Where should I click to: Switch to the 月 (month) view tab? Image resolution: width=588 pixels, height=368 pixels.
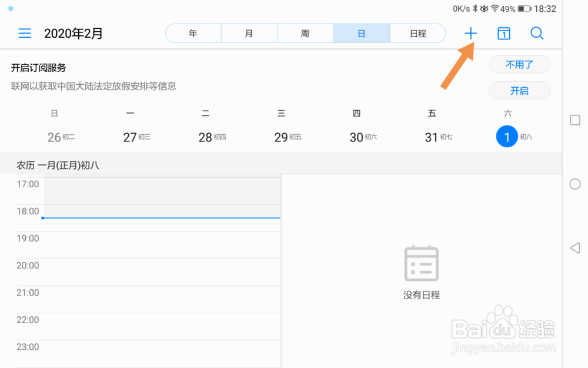(x=249, y=34)
